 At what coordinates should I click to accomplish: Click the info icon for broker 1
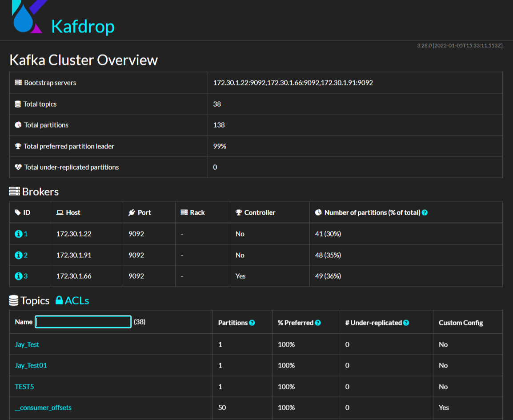click(19, 234)
